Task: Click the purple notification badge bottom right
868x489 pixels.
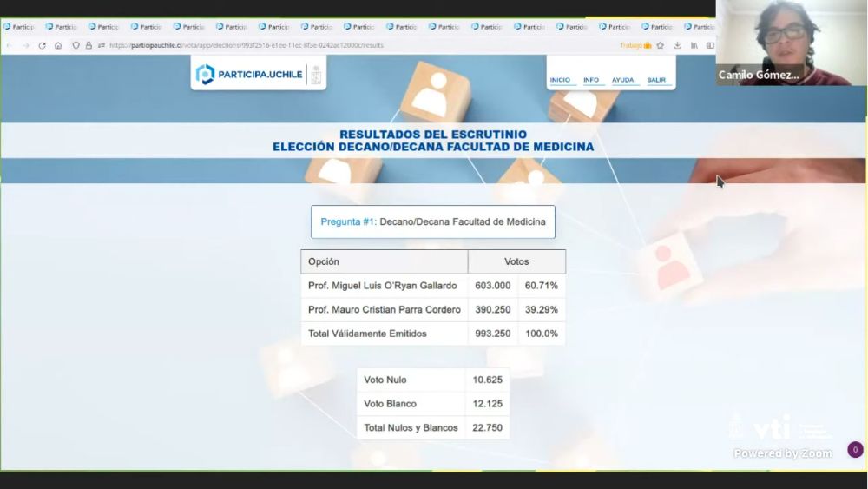Action: (855, 450)
